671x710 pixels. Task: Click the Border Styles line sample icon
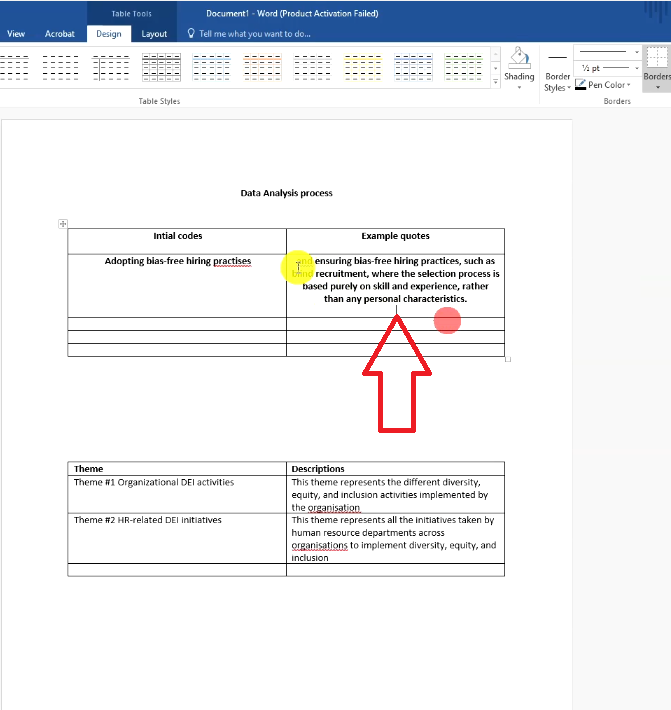[x=557, y=58]
